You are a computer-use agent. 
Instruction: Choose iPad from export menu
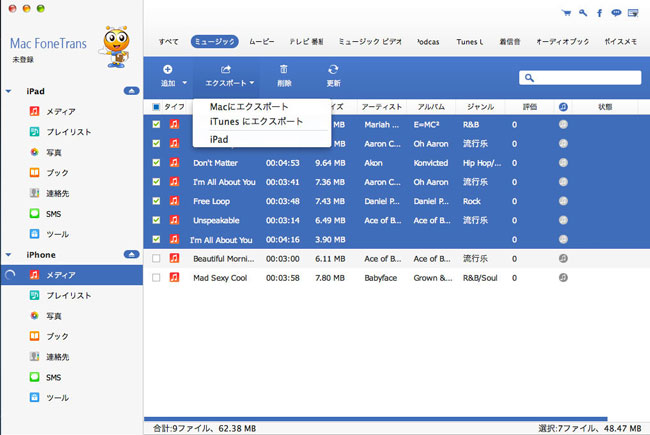click(x=219, y=139)
